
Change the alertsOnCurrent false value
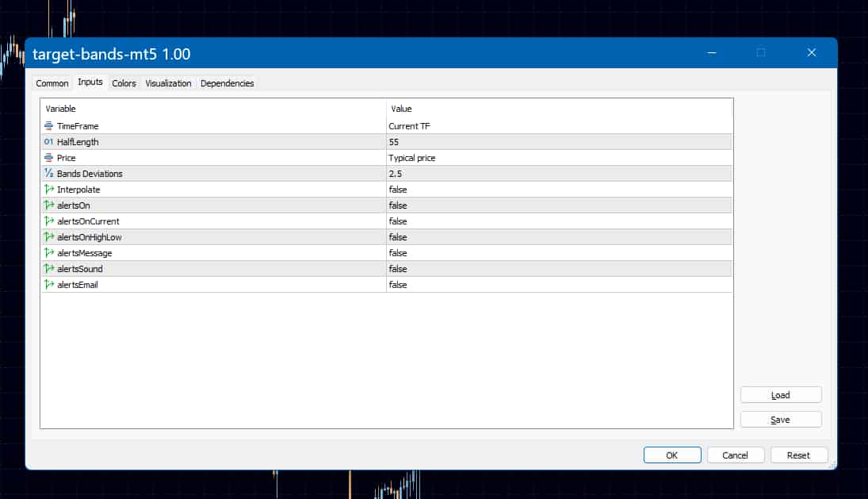click(x=559, y=221)
